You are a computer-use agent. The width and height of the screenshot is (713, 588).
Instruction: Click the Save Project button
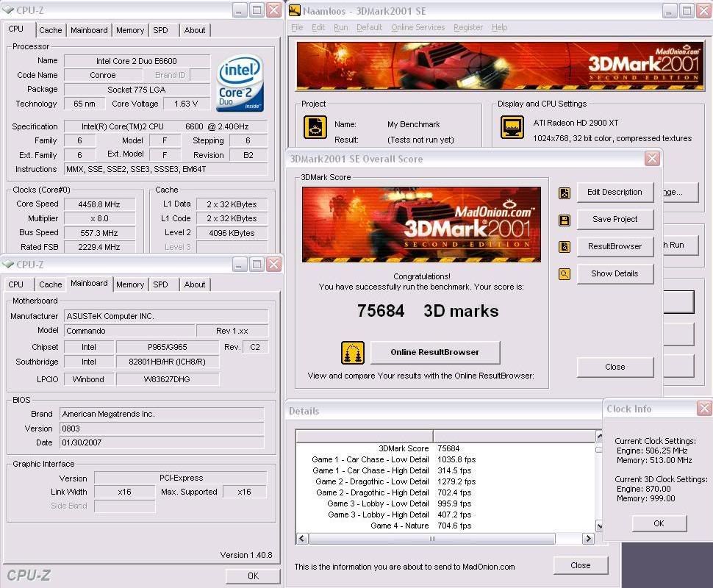click(615, 220)
